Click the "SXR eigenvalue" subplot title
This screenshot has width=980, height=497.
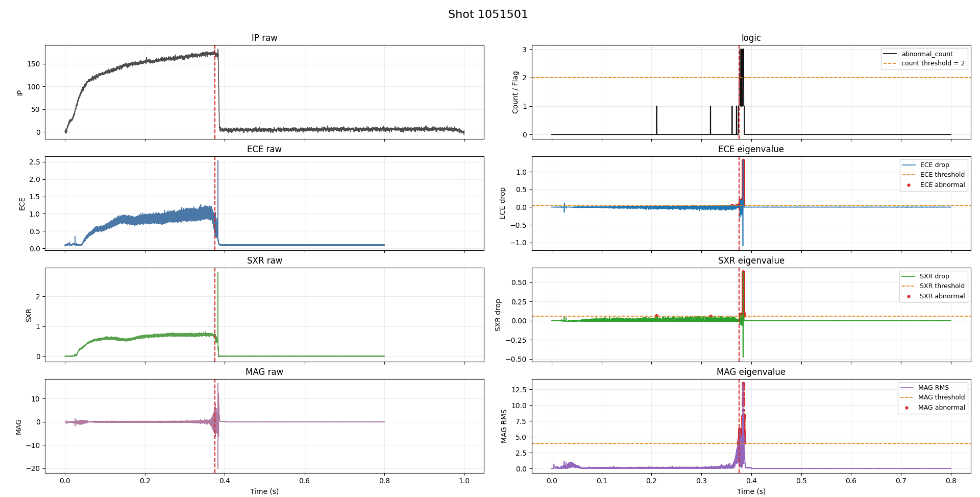click(x=751, y=261)
